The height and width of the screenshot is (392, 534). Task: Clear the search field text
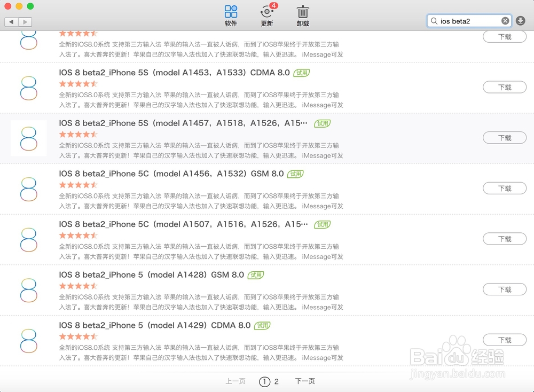505,21
